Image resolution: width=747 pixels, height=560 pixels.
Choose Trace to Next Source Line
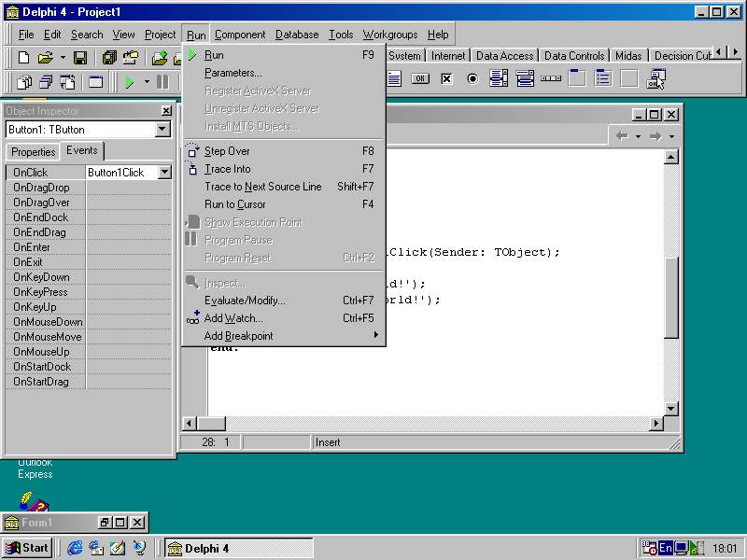[x=284, y=187]
